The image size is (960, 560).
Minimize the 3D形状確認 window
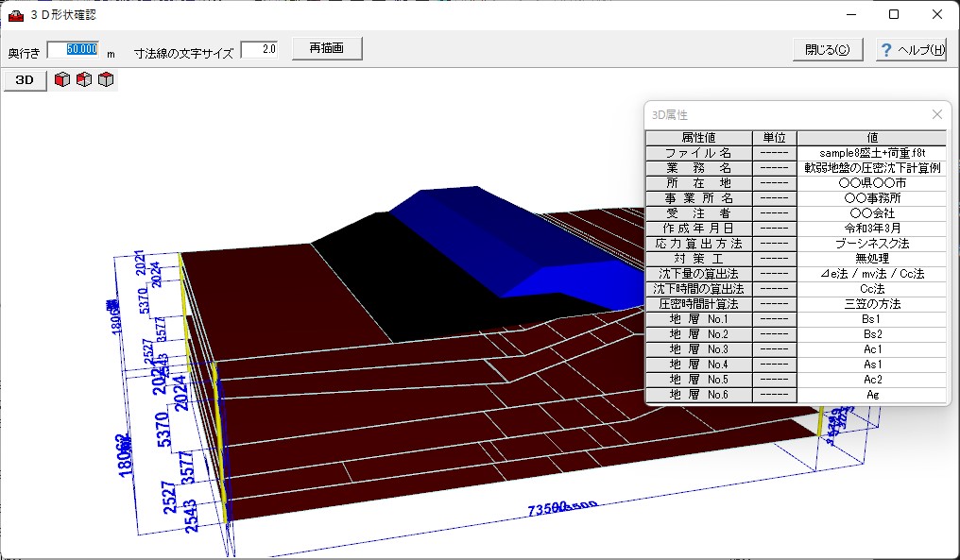pos(850,15)
